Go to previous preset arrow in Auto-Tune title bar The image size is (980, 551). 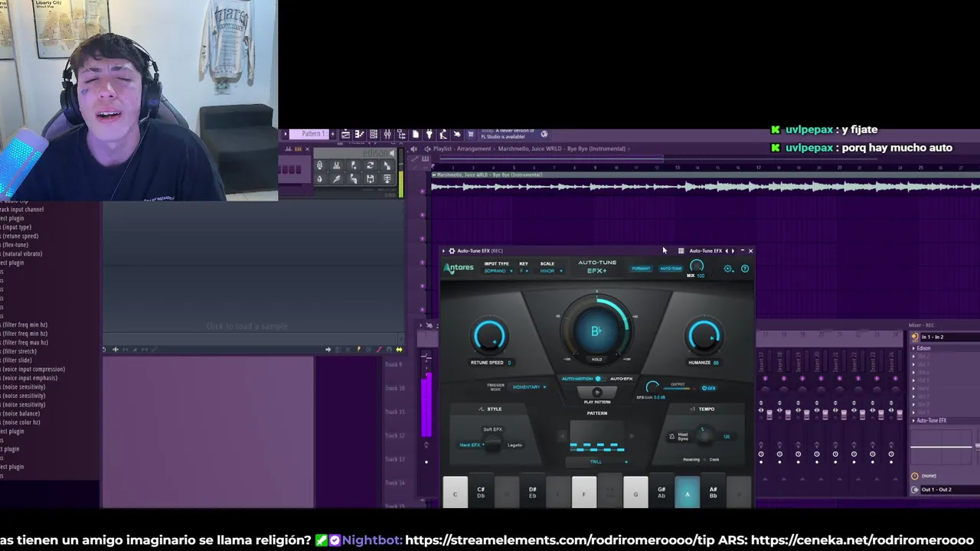click(x=727, y=251)
